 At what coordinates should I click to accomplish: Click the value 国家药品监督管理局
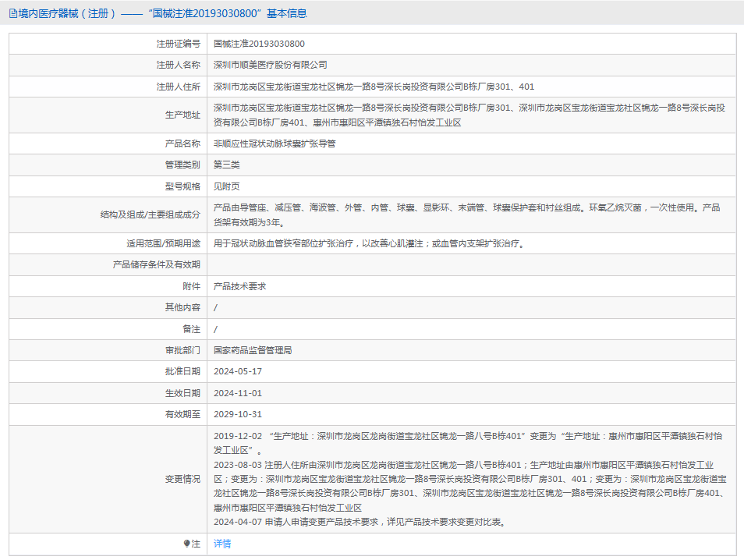(x=253, y=350)
